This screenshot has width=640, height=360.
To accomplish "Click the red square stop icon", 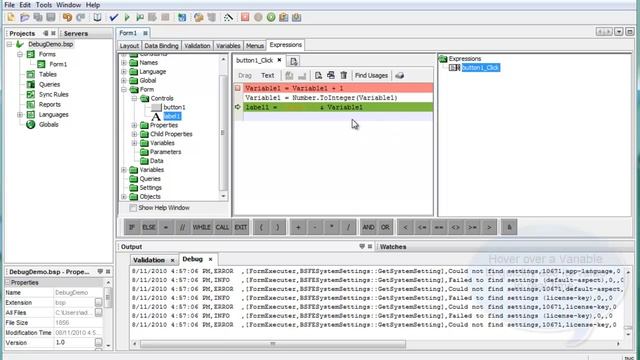I will pyautogui.click(x=245, y=17).
